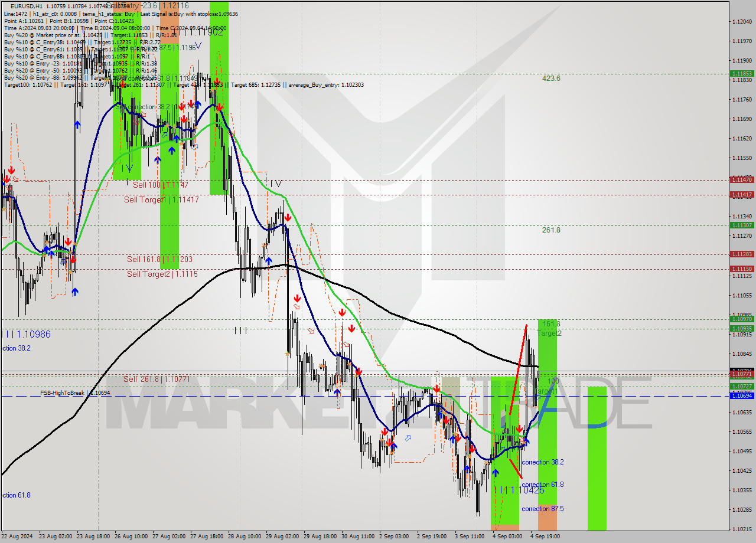Click the red 1.11417 price tag

742,194
